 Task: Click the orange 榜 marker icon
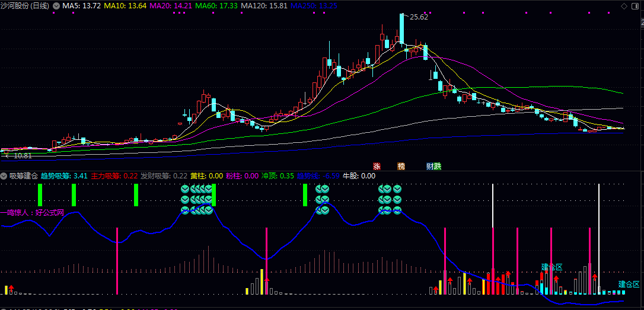[x=401, y=166]
